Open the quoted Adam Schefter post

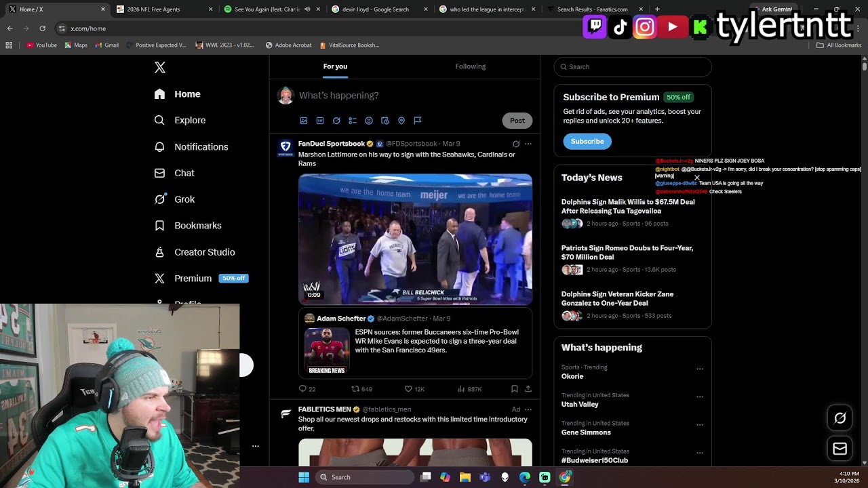415,344
